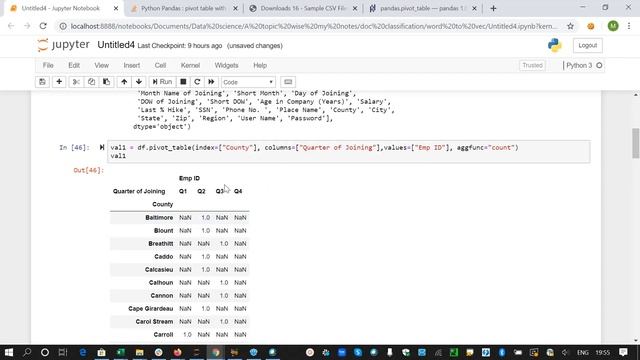The width and height of the screenshot is (640, 360).
Task: Open the Help menu
Action: pos(260,65)
